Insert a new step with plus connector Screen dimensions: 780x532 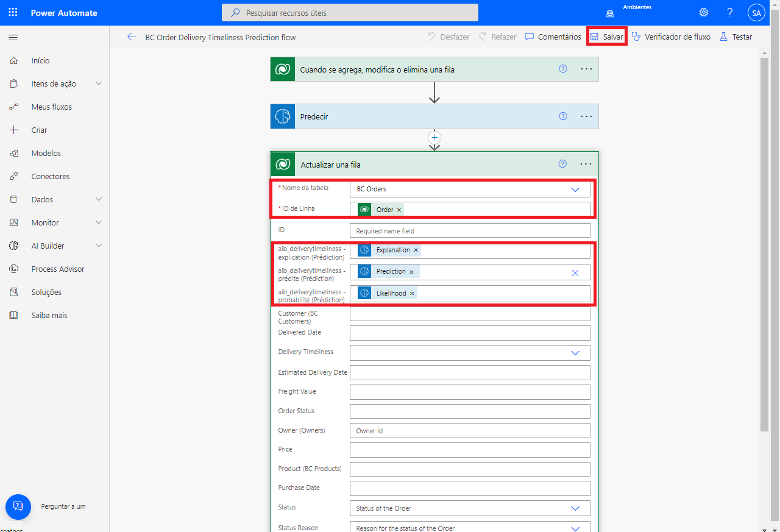[434, 137]
